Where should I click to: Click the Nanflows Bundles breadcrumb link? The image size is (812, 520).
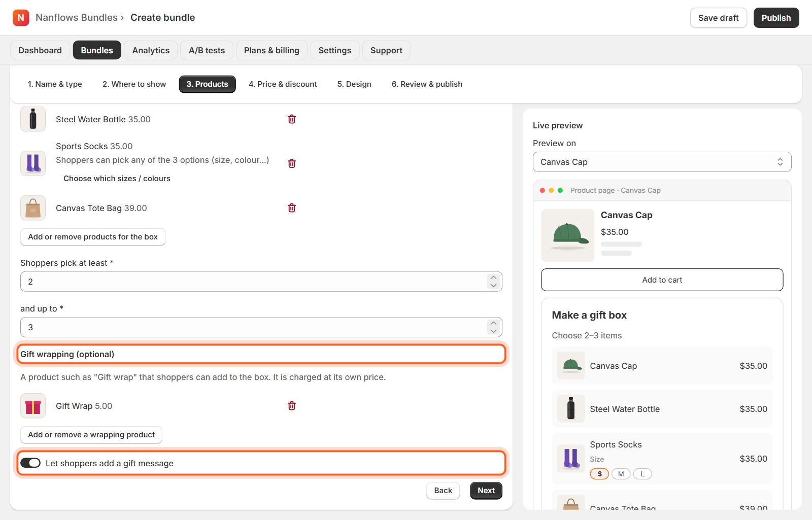click(x=77, y=18)
